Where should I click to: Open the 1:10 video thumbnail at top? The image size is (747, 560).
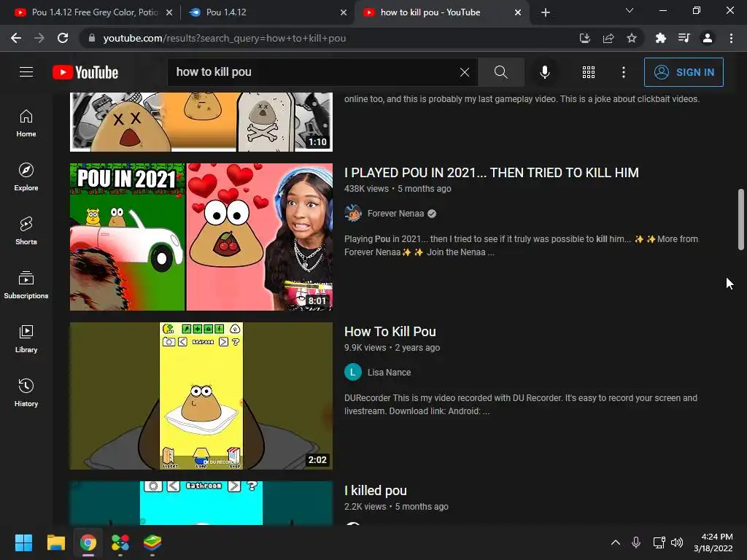pyautogui.click(x=201, y=122)
